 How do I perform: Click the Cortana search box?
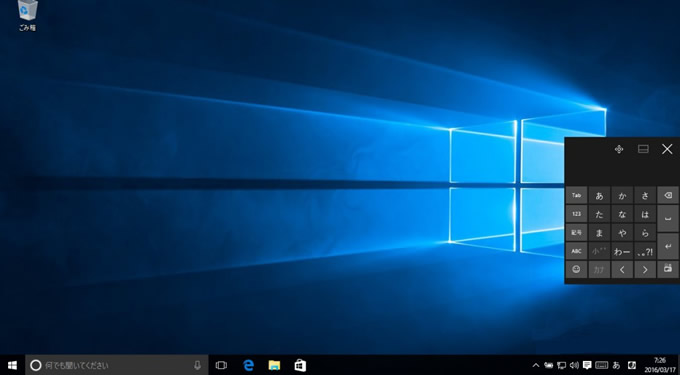coord(117,365)
